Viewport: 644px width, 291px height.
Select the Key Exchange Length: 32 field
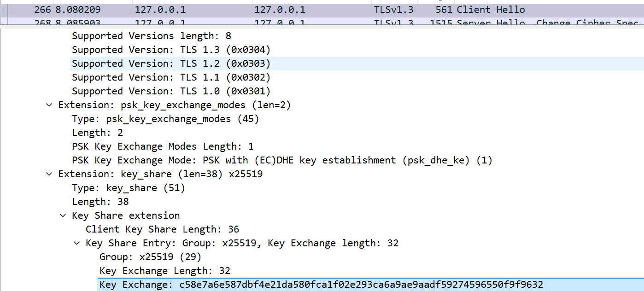point(164,271)
